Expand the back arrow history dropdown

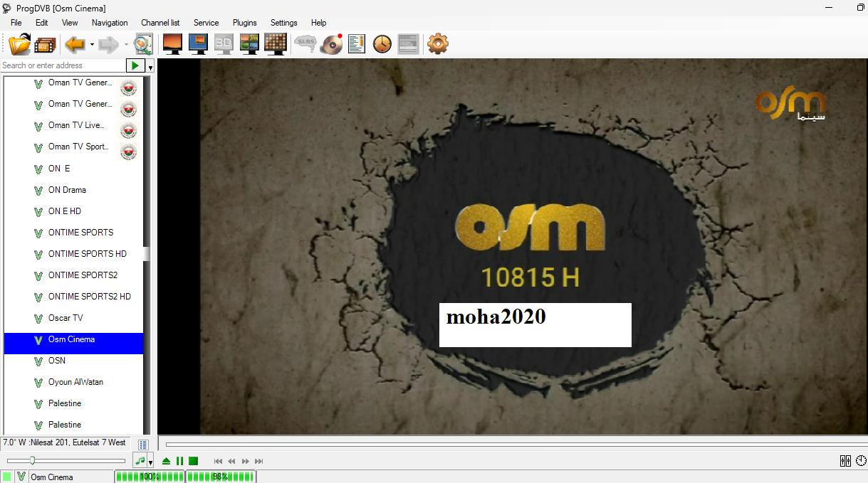point(92,44)
